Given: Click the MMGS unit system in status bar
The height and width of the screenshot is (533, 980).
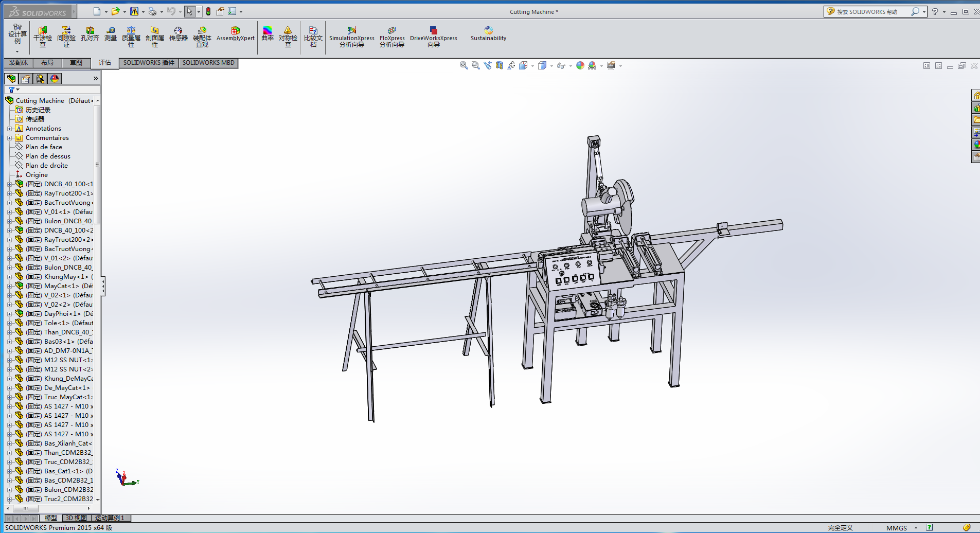Looking at the screenshot, I should tap(897, 528).
